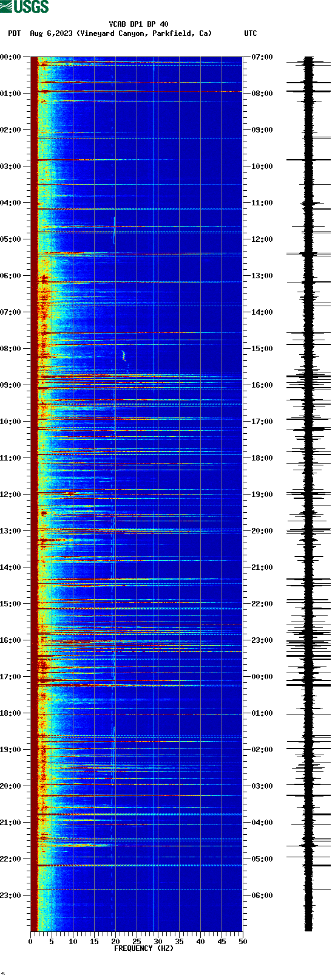Viewport: 335px width, 980px height.
Task: Click the 06:00 UTC label on right axis
Action: point(262,896)
